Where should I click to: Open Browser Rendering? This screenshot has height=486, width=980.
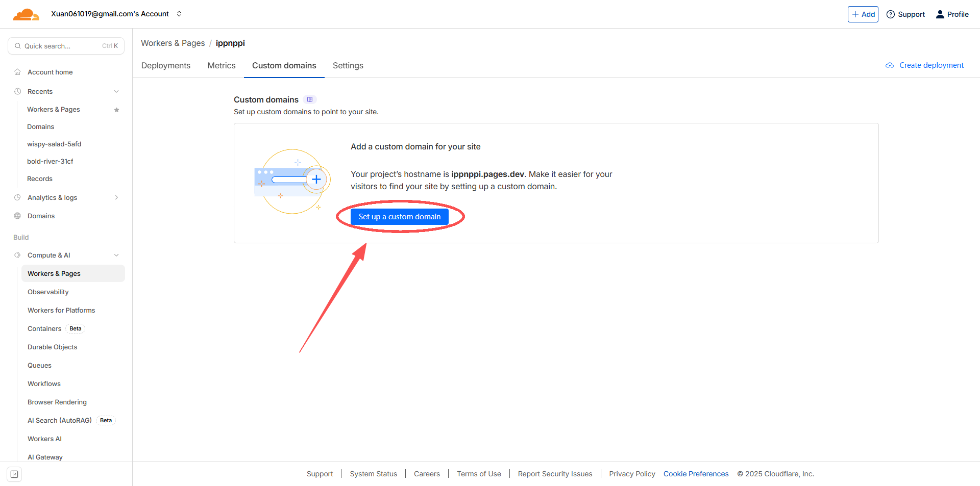57,402
